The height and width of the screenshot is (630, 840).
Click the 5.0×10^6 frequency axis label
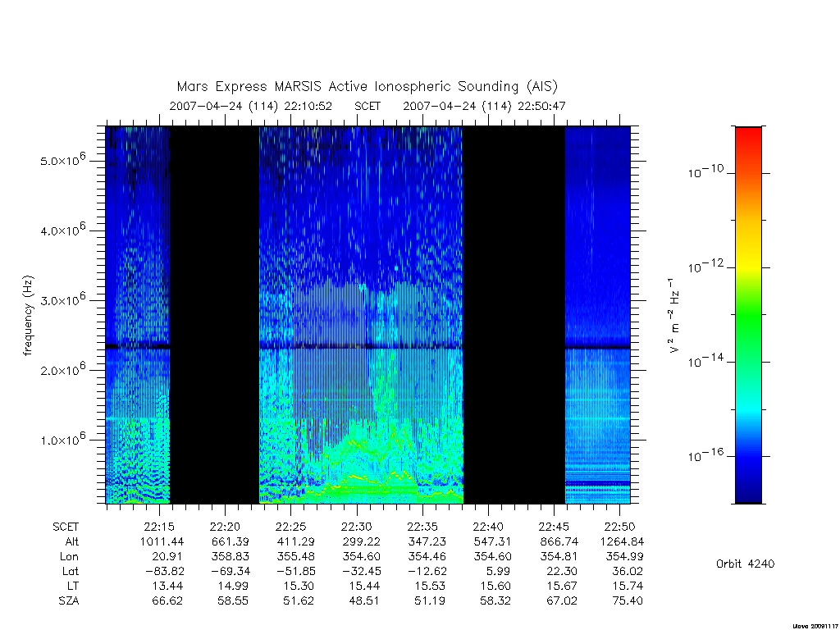point(63,158)
